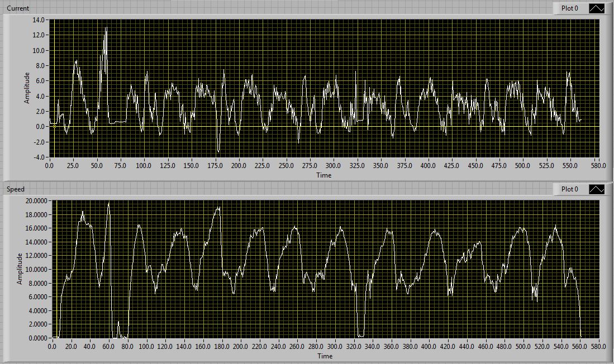
Task: Click the Current graph plot legend icon
Action: click(597, 8)
